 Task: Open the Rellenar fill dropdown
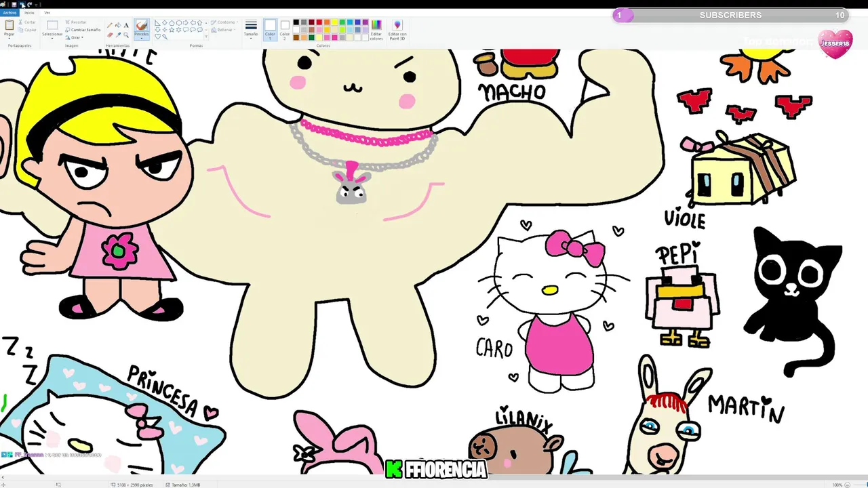coord(224,30)
